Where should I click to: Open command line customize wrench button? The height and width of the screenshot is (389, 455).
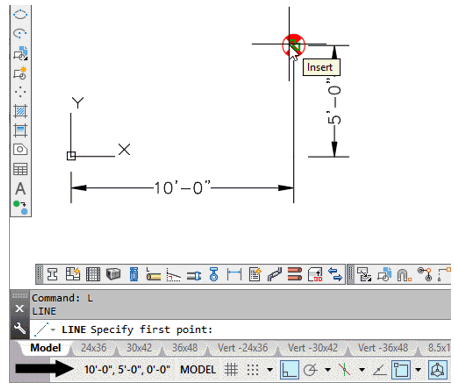point(20,328)
